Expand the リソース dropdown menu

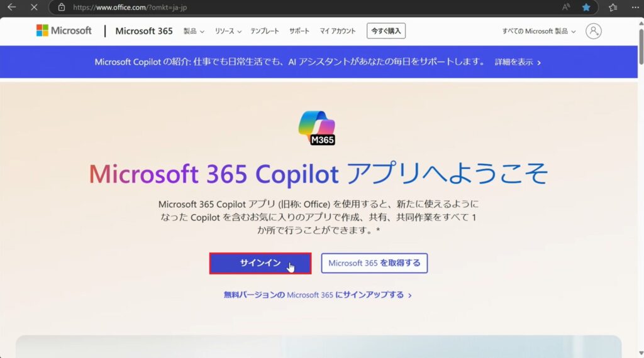coord(228,31)
